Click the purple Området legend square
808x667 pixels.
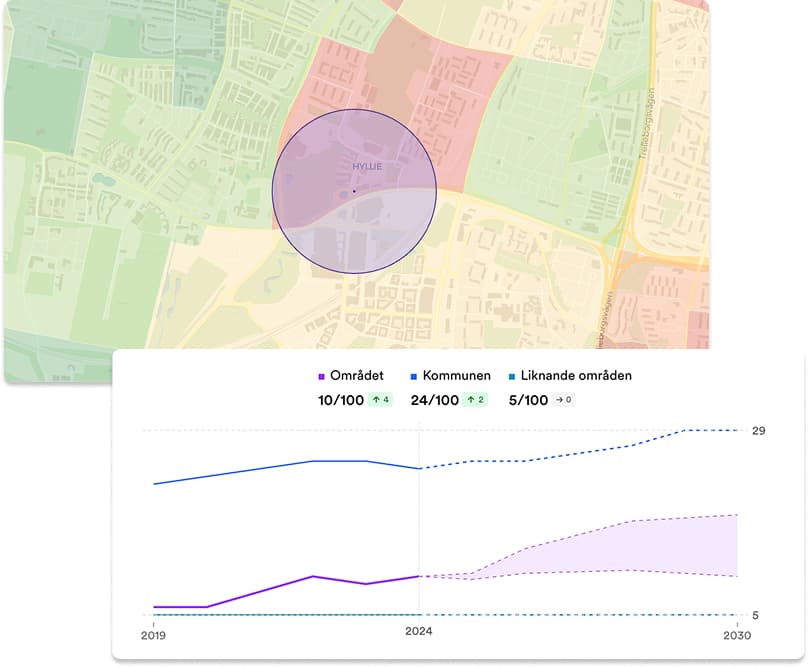coord(321,376)
